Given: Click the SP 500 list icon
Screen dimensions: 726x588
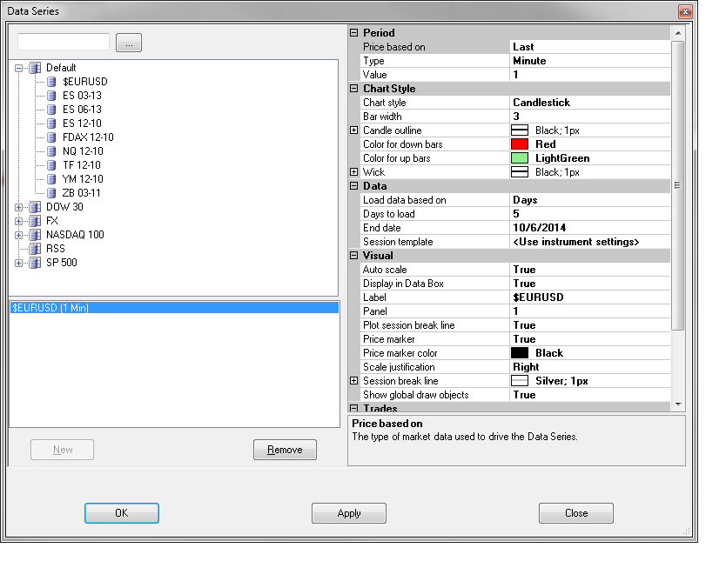Looking at the screenshot, I should 35,263.
